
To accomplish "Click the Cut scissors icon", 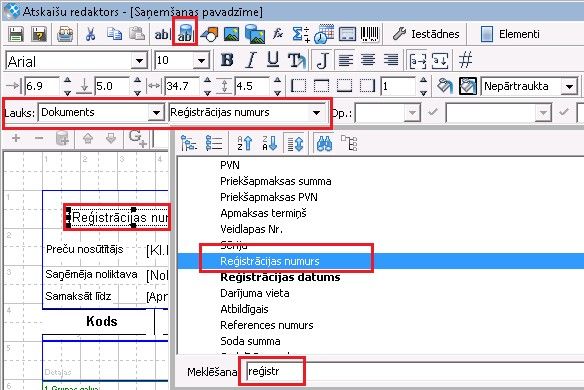I will 90,34.
